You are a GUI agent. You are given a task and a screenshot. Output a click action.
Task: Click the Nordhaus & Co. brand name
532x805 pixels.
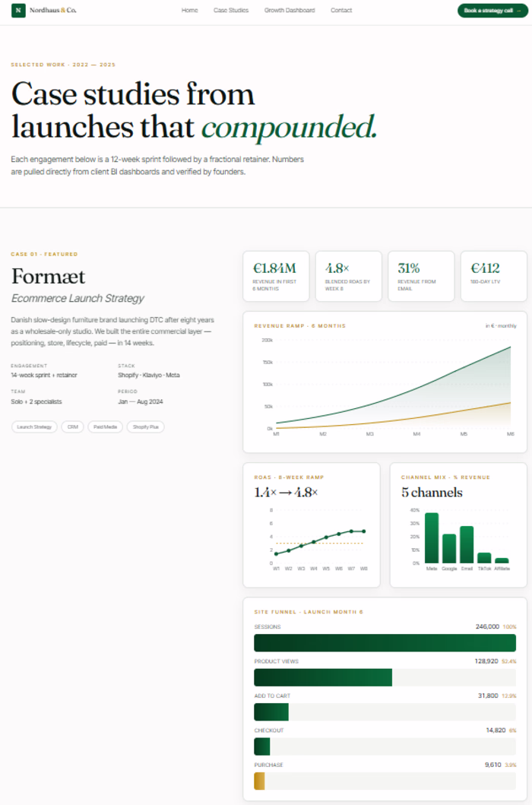pos(53,11)
